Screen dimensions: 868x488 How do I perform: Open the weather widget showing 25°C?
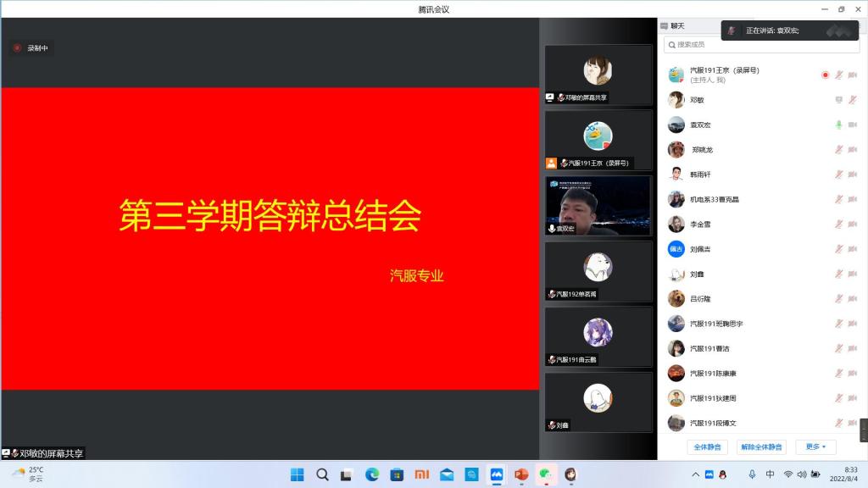27,474
